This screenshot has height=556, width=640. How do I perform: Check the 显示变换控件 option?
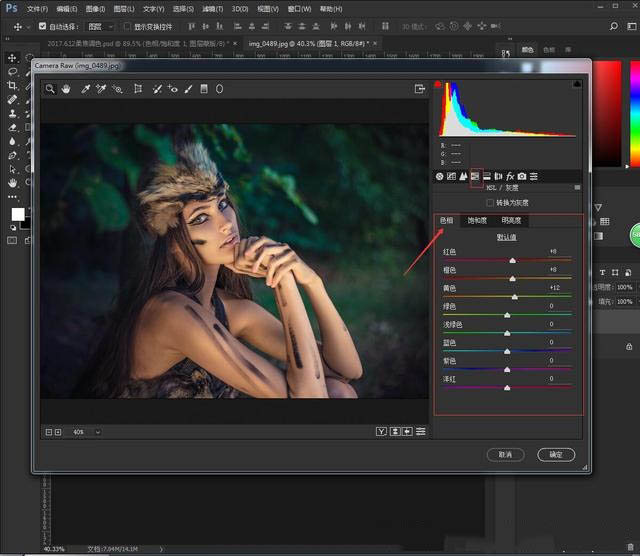pos(127,26)
